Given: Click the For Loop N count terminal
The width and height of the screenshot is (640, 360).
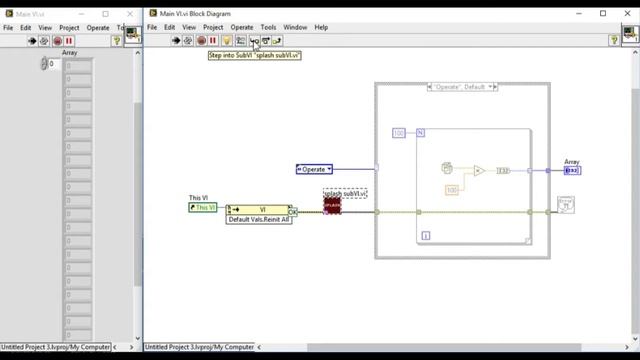Looking at the screenshot, I should pyautogui.click(x=420, y=133).
